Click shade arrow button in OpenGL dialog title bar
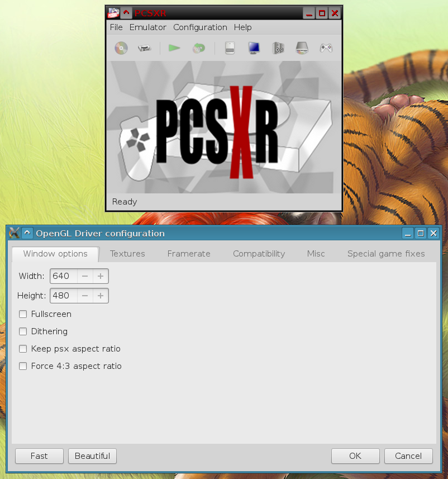 coord(27,233)
